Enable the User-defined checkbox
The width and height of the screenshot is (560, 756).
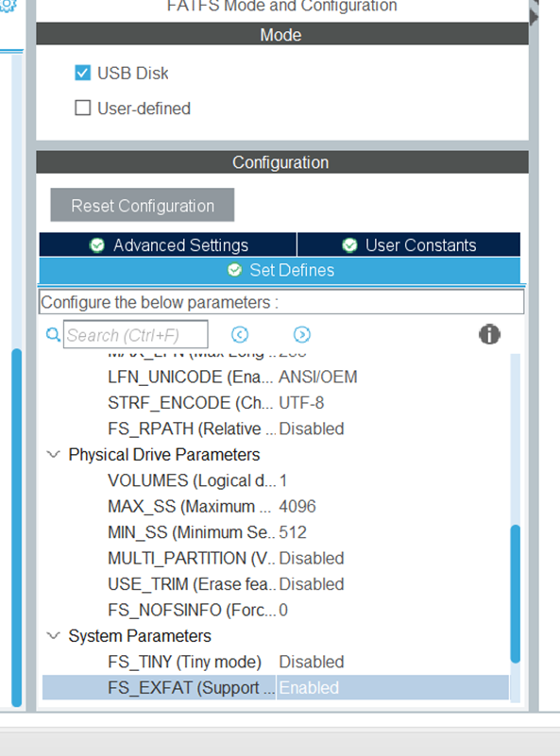(82, 108)
